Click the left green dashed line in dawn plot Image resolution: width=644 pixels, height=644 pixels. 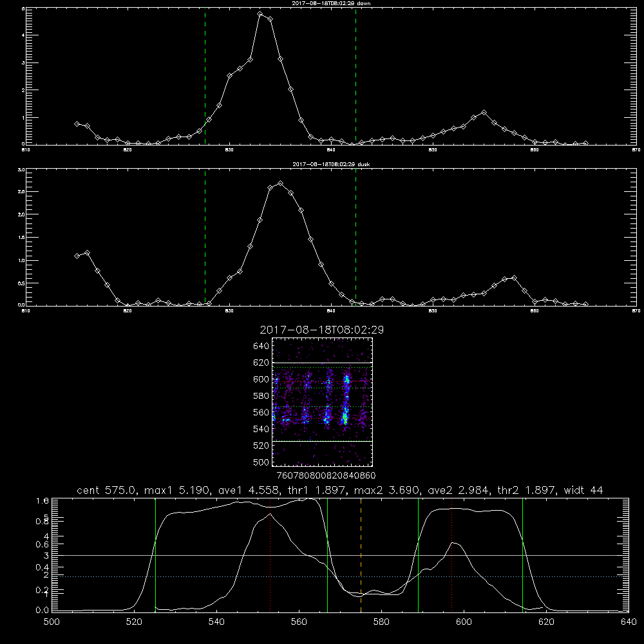pyautogui.click(x=205, y=77)
